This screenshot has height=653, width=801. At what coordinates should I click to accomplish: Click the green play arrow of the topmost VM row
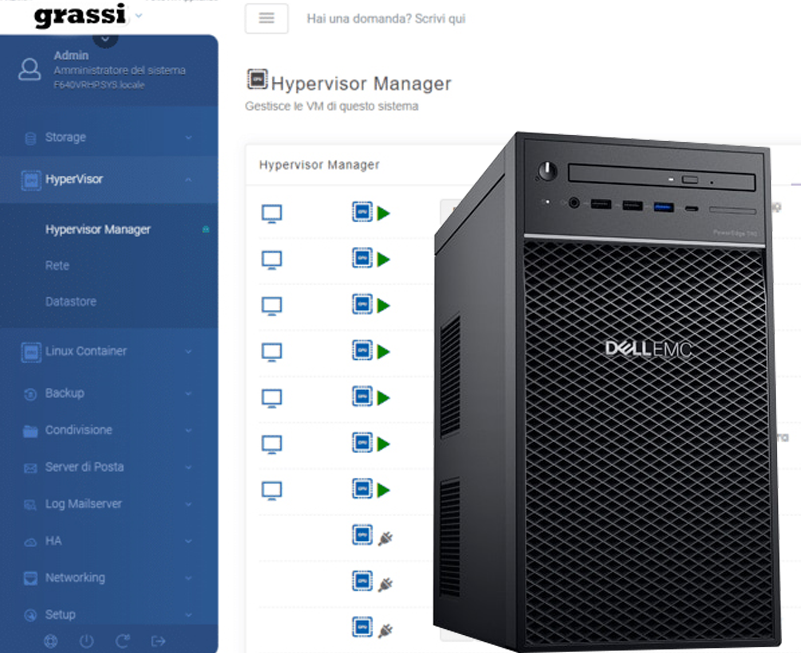click(384, 213)
